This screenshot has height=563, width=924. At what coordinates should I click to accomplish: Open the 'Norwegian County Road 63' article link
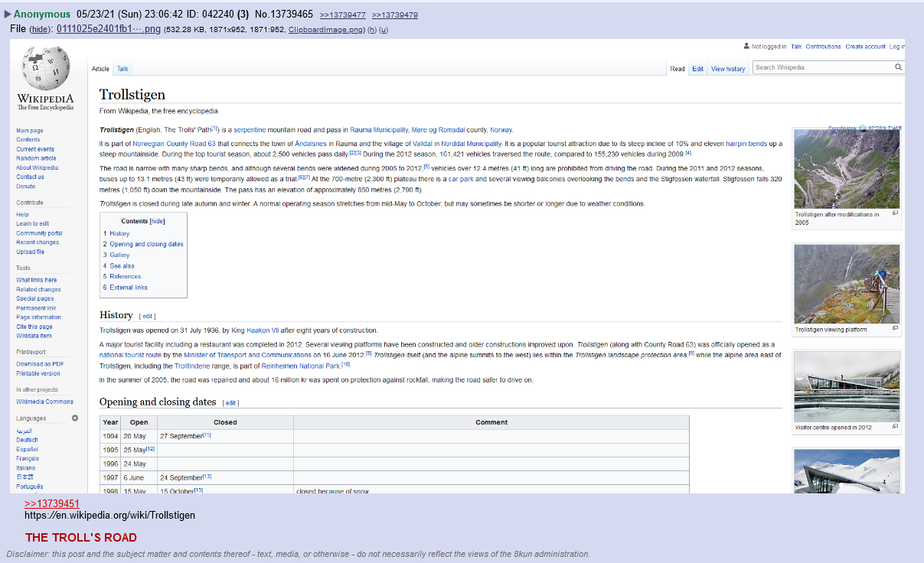tap(175, 144)
